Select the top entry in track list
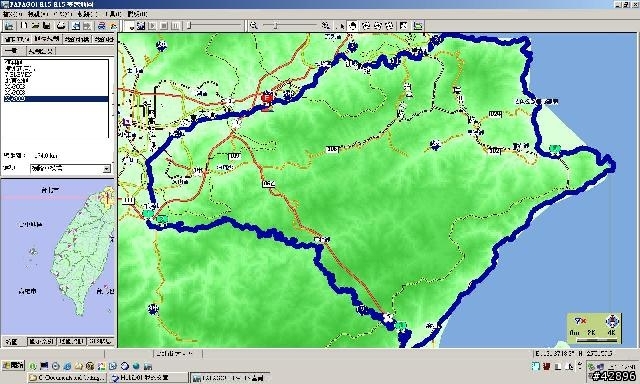The height and width of the screenshot is (384, 640). coord(56,62)
